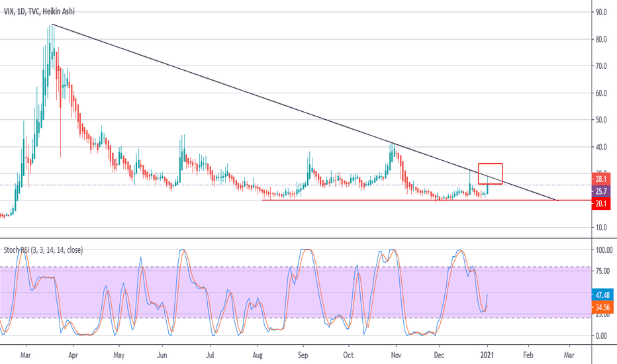Click the 20.1 support level price label
This screenshot has height=364, width=617.
601,204
